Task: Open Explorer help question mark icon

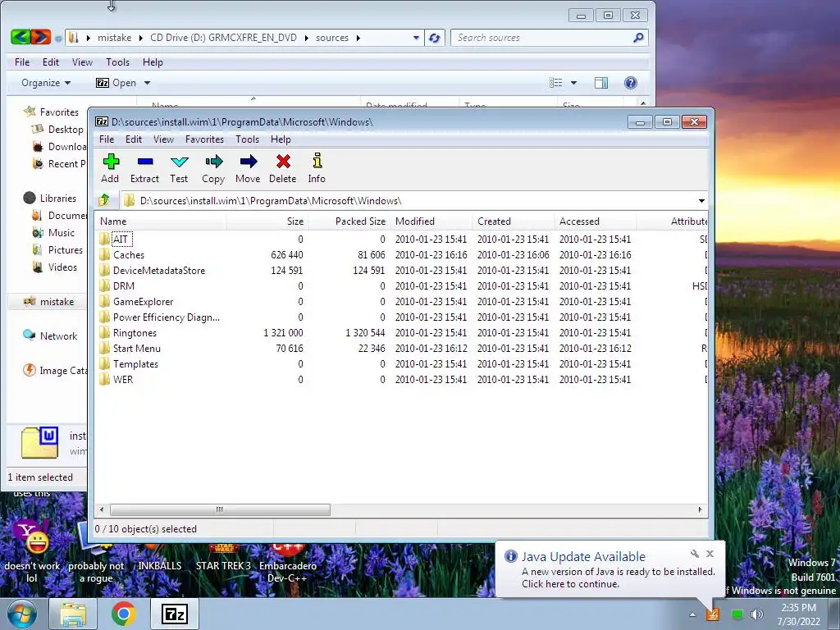Action: point(631,83)
